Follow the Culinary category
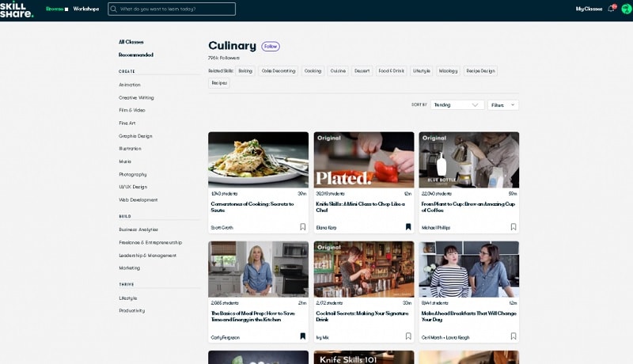 pyautogui.click(x=271, y=47)
